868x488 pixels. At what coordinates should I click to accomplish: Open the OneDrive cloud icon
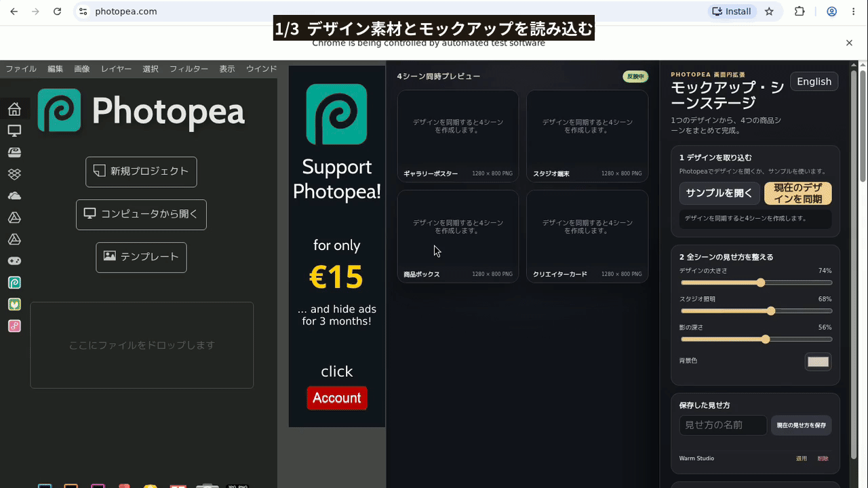pos(14,196)
